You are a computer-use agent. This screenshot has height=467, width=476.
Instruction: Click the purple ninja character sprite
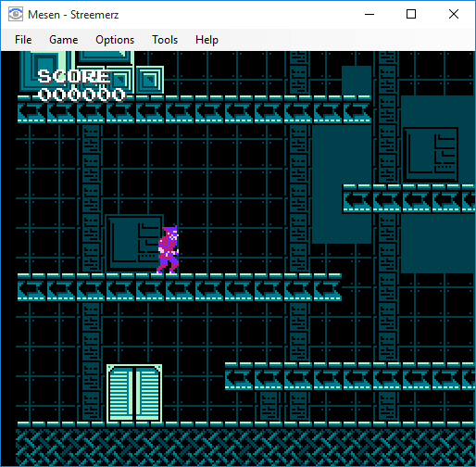[169, 249]
